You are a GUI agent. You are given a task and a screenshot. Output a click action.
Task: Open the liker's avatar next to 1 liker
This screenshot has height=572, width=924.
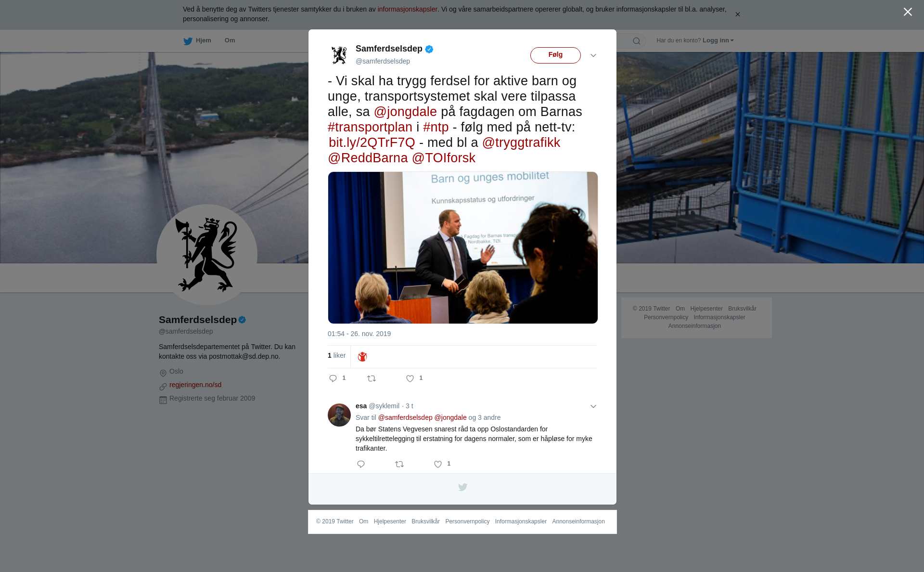pos(362,356)
